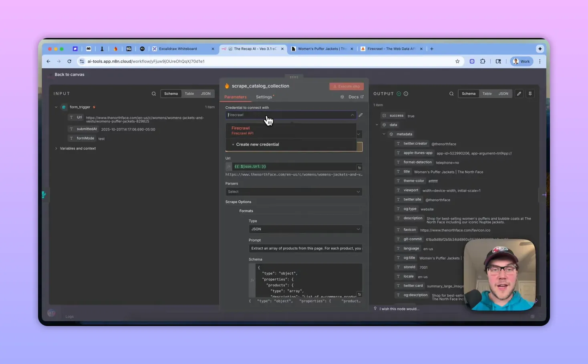588x364 pixels.
Task: Switch the OUTPUT view to Schema
Action: (469, 94)
